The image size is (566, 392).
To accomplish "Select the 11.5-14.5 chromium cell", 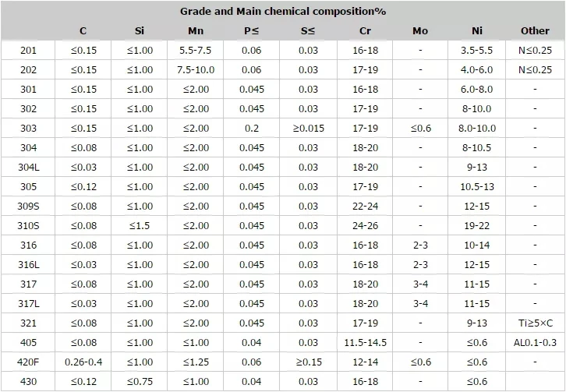I will [x=365, y=343].
